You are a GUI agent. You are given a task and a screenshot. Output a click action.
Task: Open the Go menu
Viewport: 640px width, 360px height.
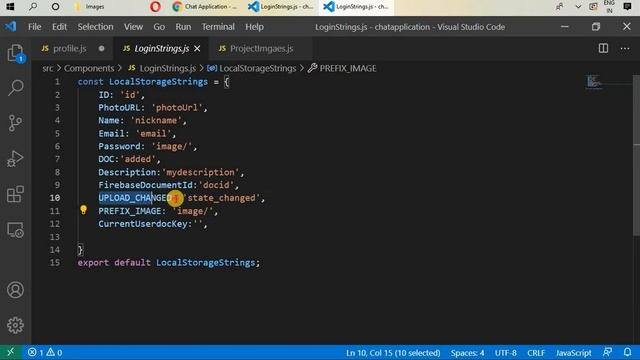[159, 27]
